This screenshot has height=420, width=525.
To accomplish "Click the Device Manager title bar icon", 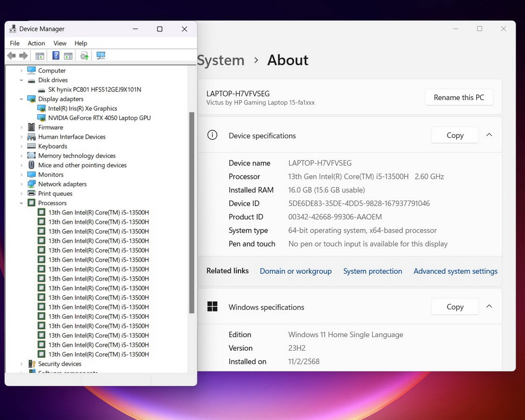I will click(13, 29).
